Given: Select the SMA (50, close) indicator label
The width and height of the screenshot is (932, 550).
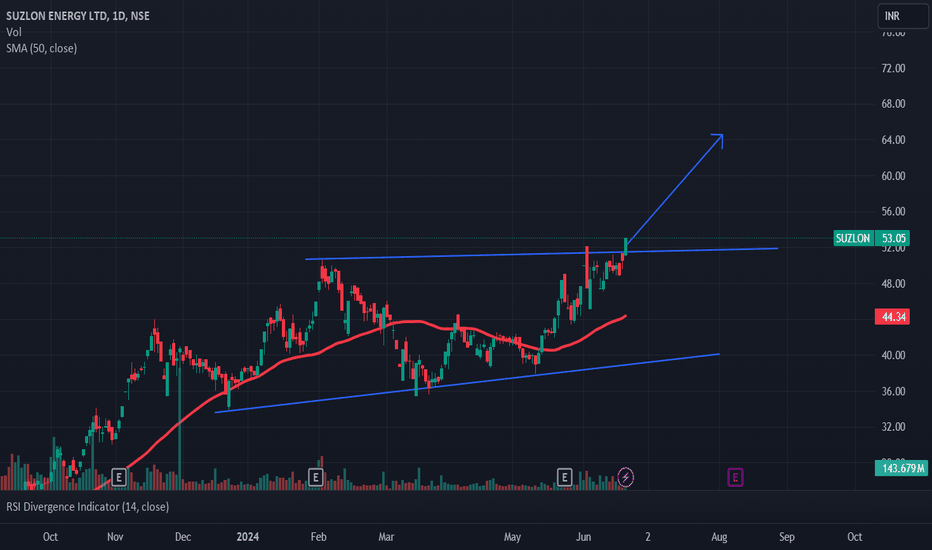Looking at the screenshot, I should click(x=42, y=48).
